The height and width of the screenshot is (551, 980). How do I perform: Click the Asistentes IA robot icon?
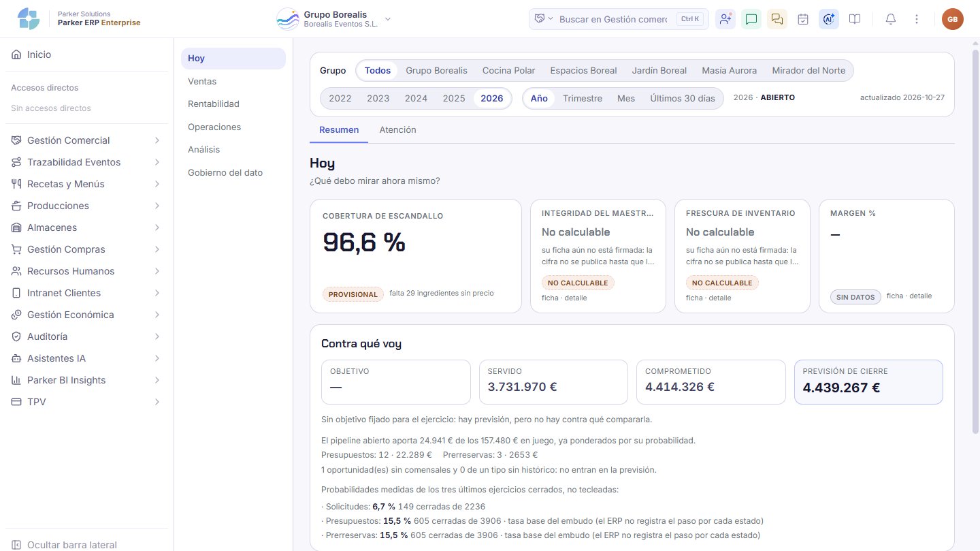(x=16, y=358)
